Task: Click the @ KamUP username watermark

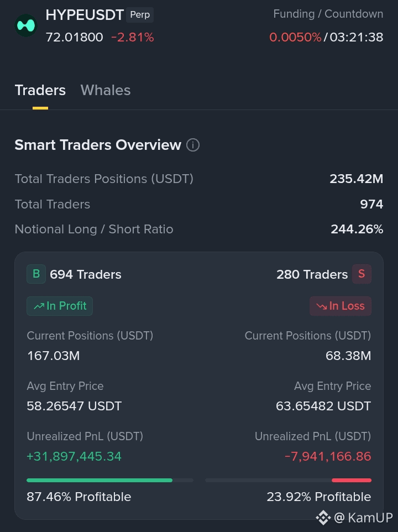Action: (x=363, y=518)
